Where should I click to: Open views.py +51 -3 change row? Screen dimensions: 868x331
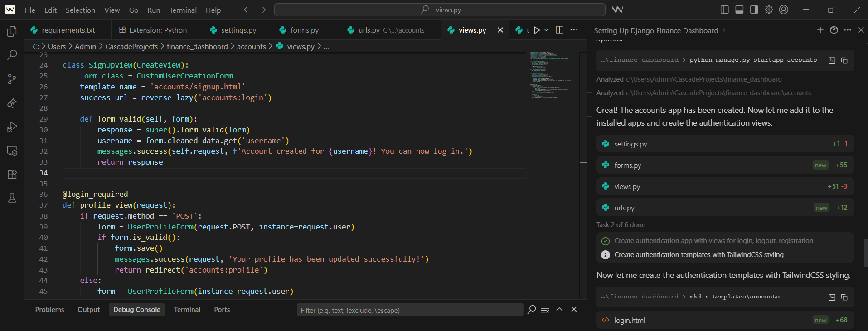point(725,186)
